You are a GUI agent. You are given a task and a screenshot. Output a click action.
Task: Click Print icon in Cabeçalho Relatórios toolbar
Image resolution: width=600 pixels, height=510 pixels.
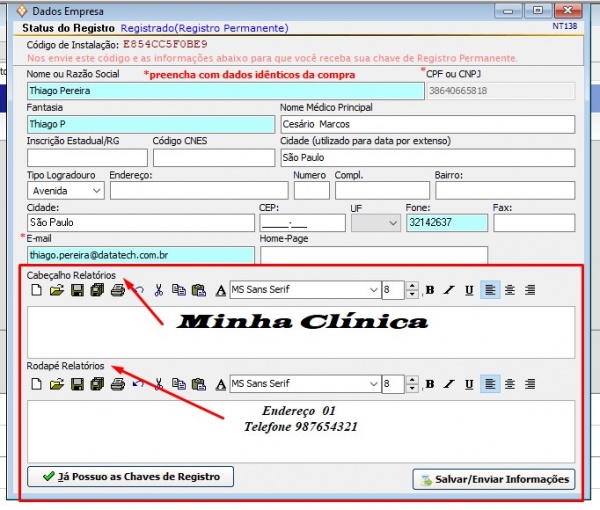point(117,290)
